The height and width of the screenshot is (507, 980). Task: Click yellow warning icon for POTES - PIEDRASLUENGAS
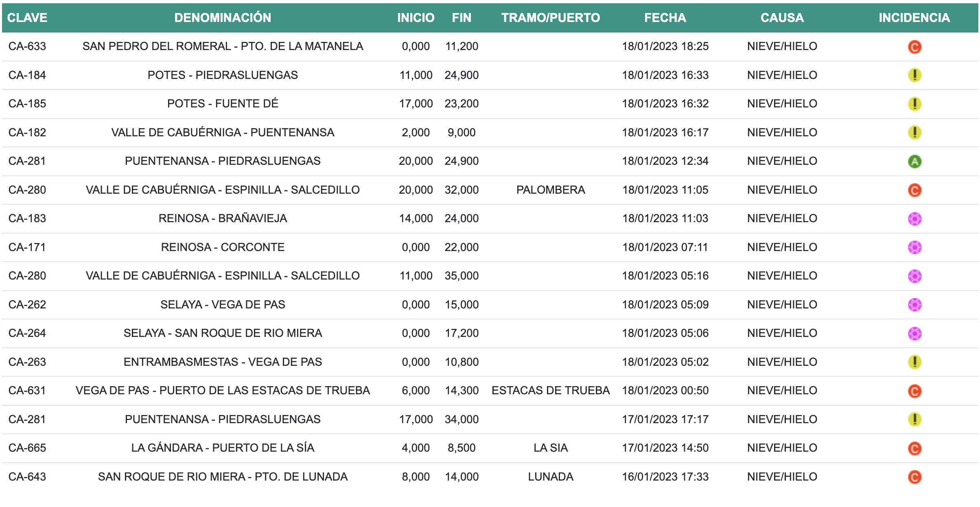(914, 75)
